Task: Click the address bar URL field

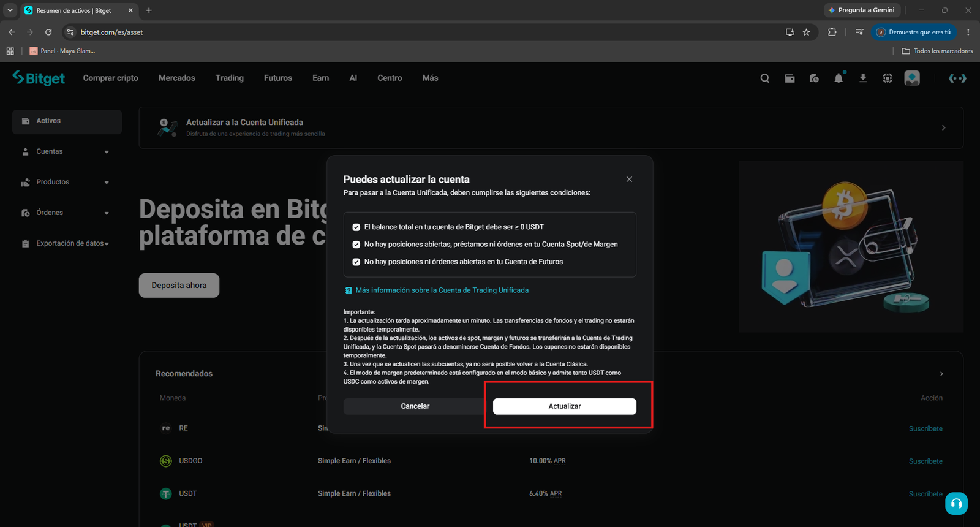Action: pos(429,32)
